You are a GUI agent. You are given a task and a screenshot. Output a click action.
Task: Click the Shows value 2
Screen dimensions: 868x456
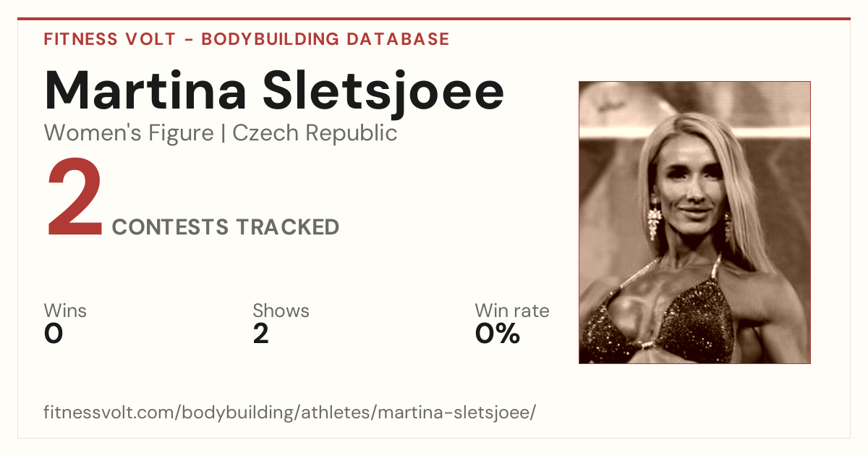pos(261,334)
